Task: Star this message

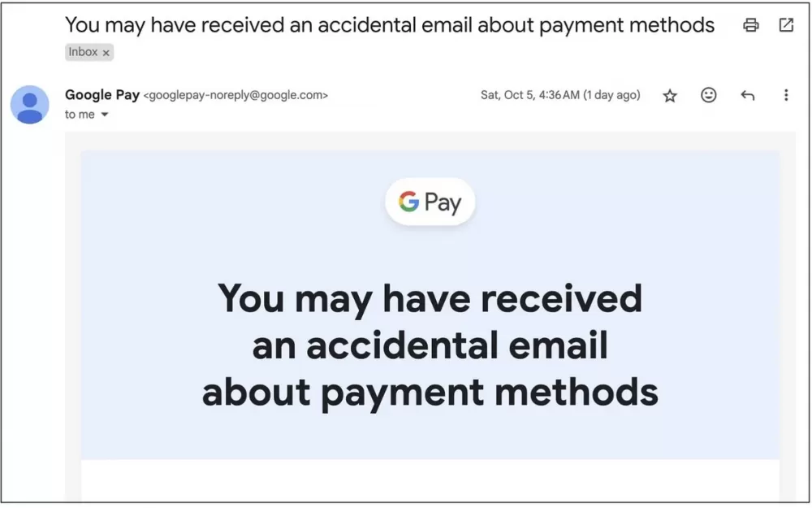Action: (670, 95)
